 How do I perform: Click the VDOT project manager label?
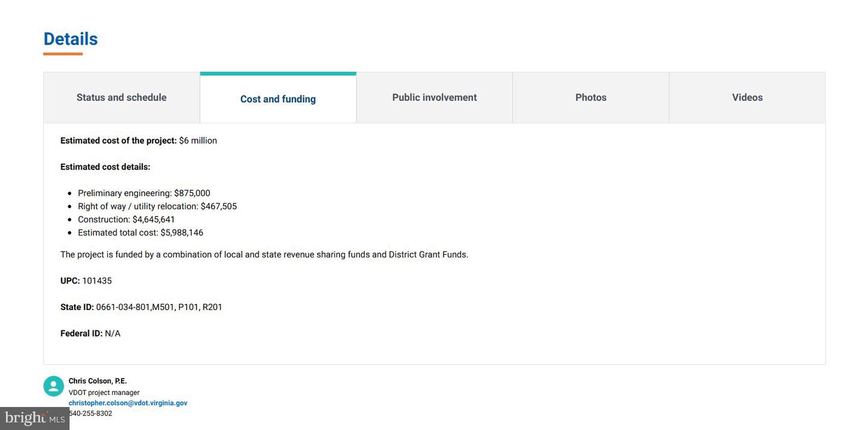104,393
